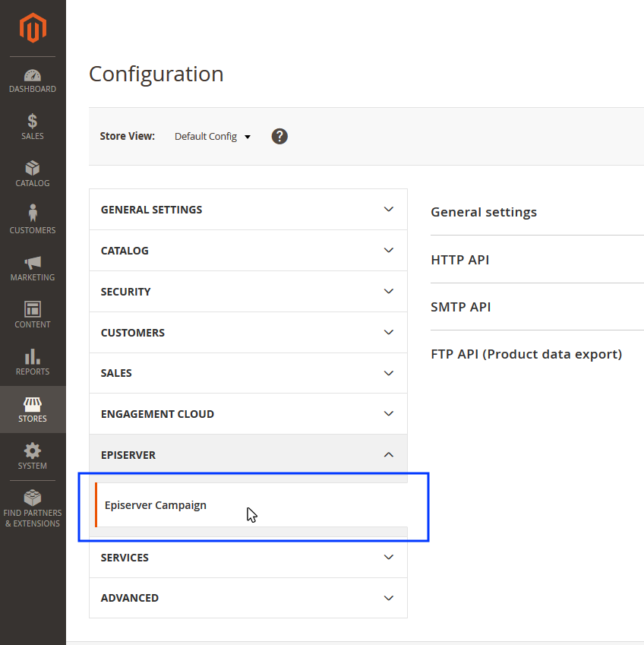
Task: Open the Marketing megaphone icon
Action: tap(33, 268)
